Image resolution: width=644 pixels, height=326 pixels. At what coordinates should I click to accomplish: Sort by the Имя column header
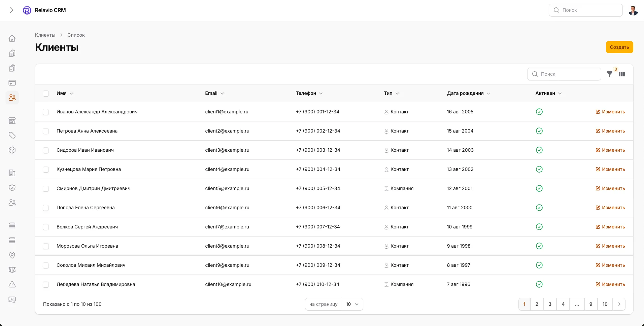pyautogui.click(x=65, y=93)
